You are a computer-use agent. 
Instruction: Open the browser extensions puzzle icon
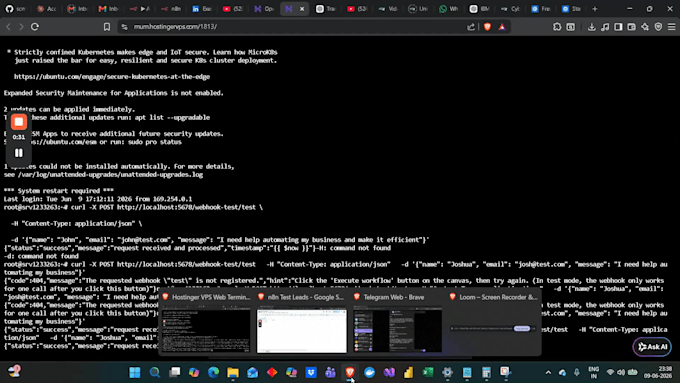pyautogui.click(x=557, y=27)
